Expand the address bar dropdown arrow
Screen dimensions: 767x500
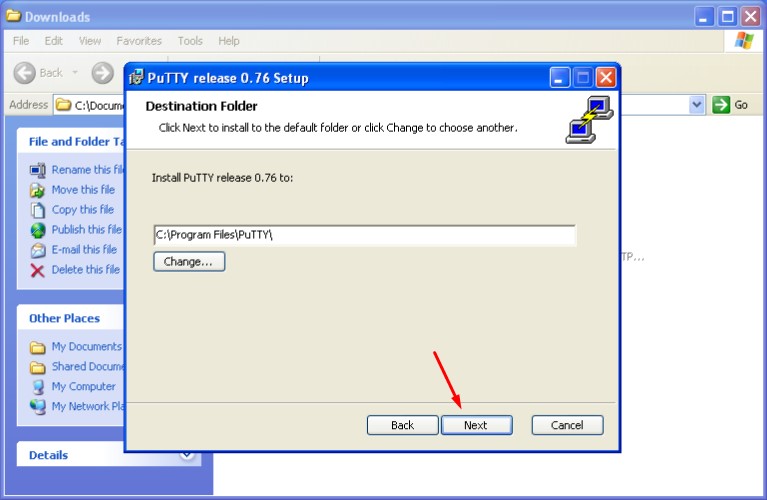tap(697, 105)
